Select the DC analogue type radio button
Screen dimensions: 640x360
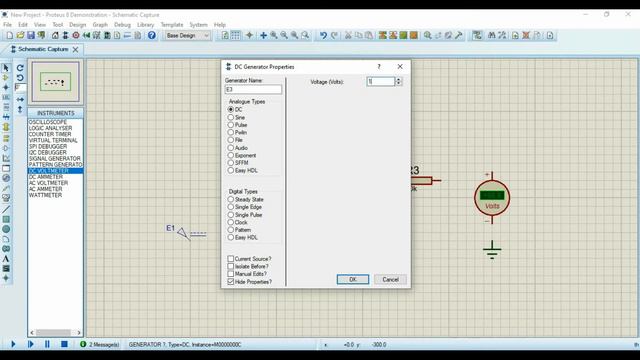[x=231, y=109]
